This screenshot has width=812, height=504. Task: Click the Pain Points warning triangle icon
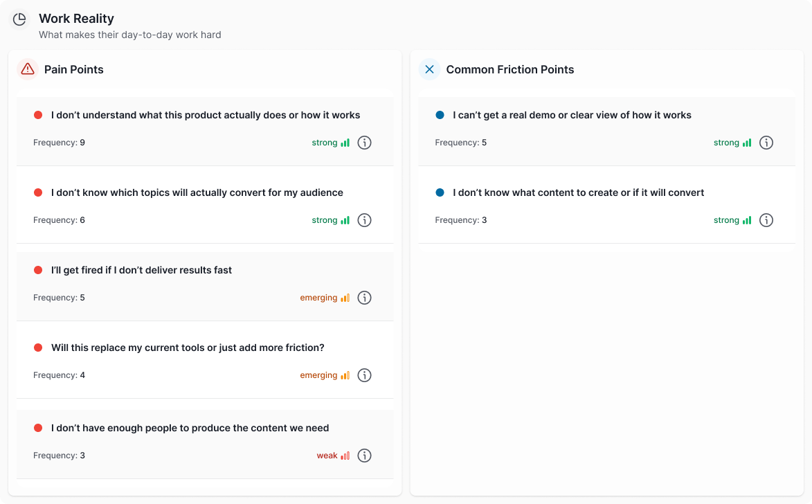[28, 69]
